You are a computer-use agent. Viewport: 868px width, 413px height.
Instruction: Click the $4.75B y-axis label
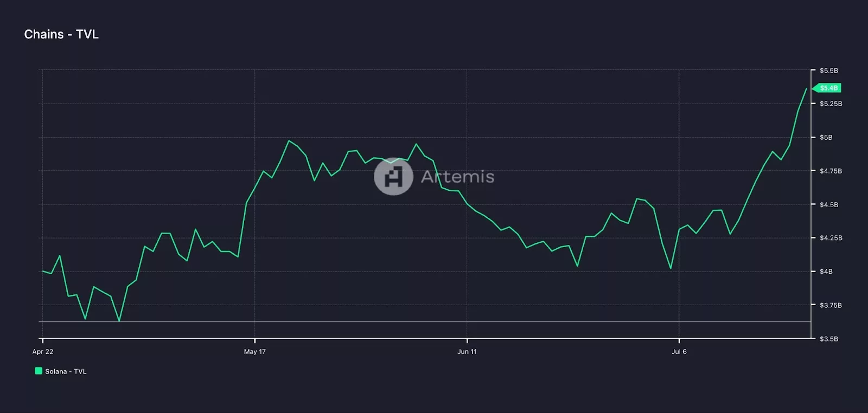click(x=831, y=171)
